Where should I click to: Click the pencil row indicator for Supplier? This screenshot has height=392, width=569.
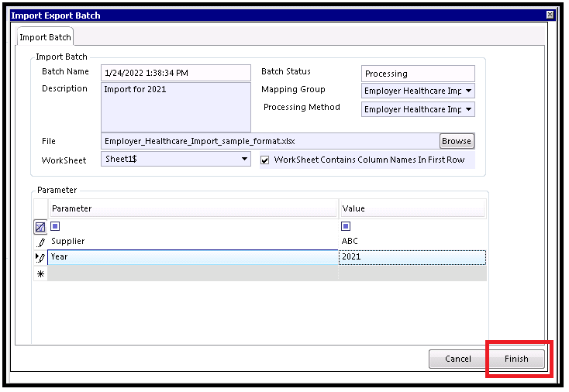tap(40, 242)
